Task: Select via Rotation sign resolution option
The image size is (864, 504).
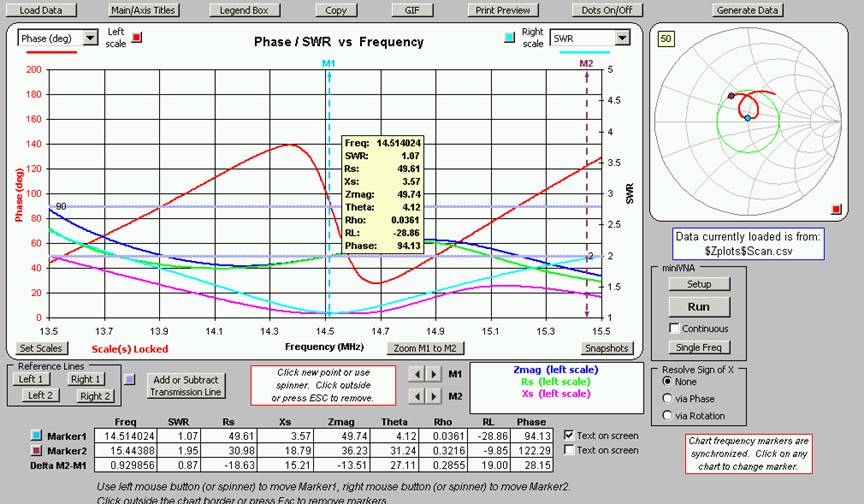Action: pos(668,417)
